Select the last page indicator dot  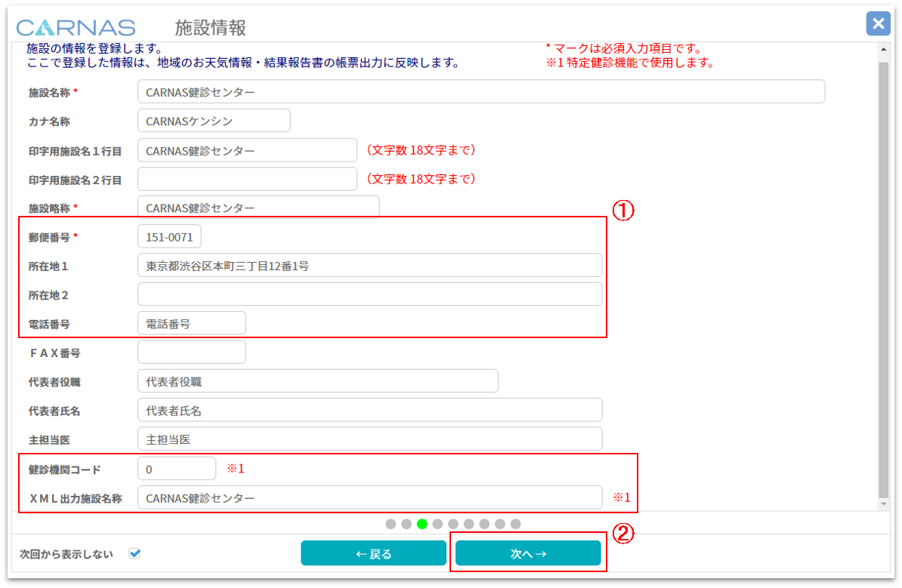point(515,524)
